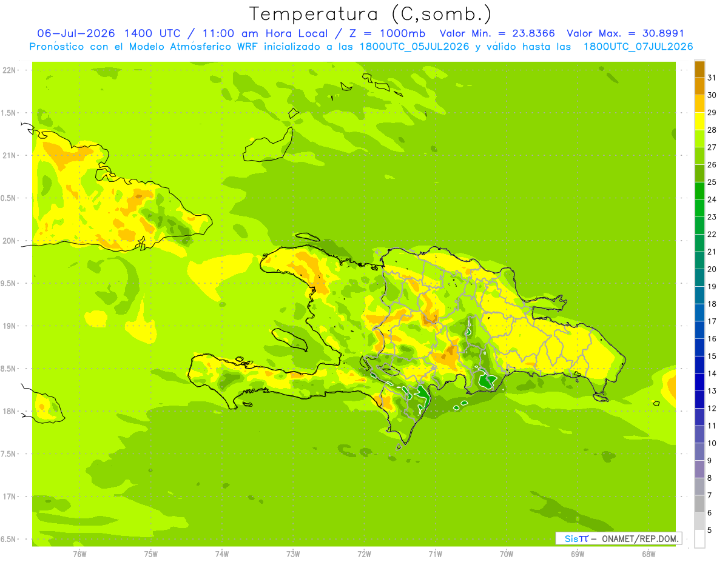Click the purple legend band between 9 and 10
The width and height of the screenshot is (728, 562).
pos(699,452)
